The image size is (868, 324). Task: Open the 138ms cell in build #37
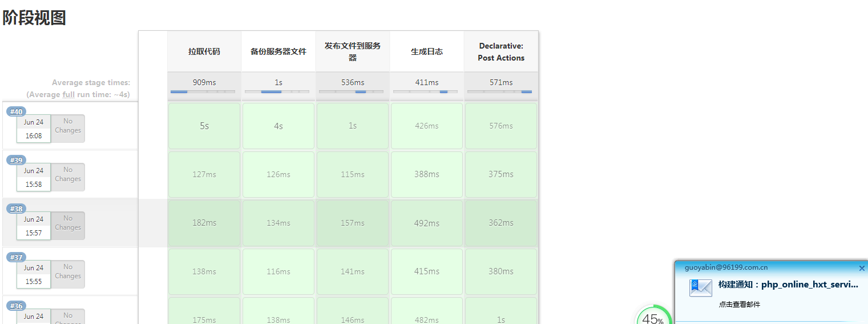(x=204, y=271)
